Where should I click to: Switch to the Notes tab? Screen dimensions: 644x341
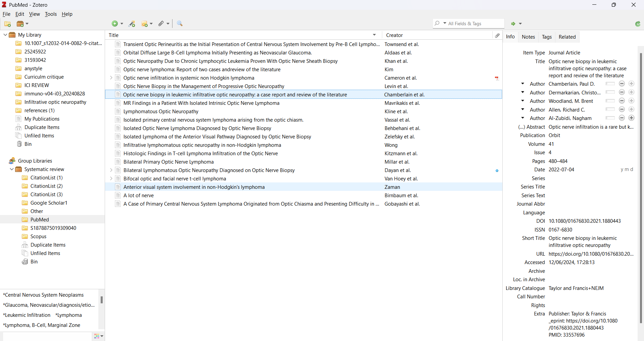tap(528, 37)
